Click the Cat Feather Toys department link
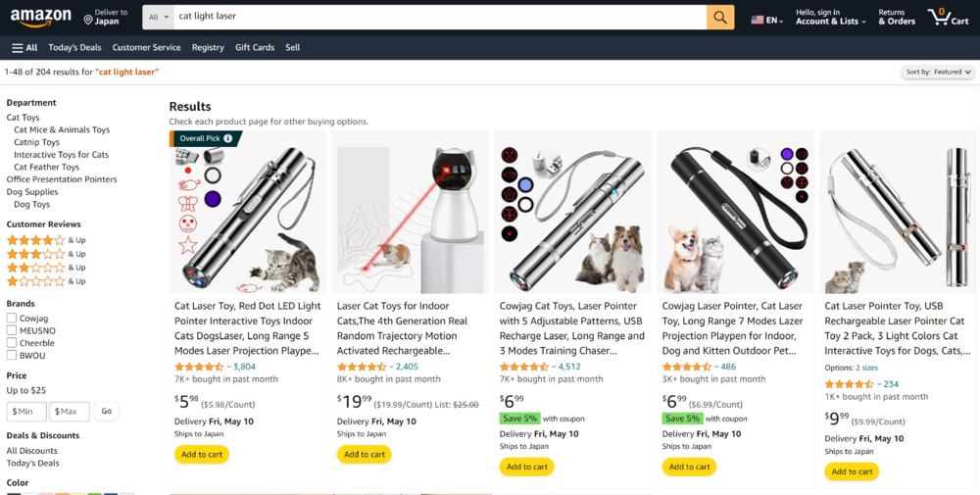This screenshot has width=980, height=495. (46, 168)
